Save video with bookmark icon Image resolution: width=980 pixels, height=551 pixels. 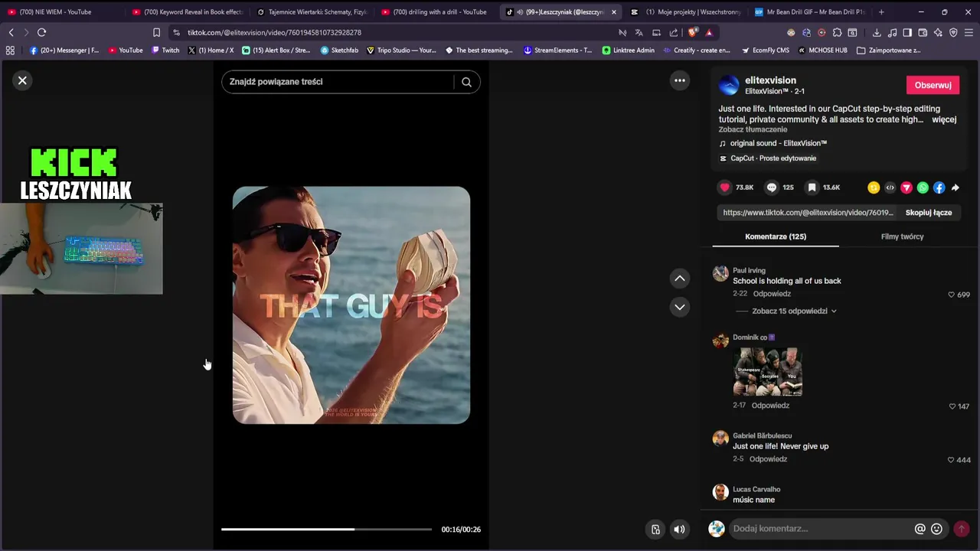(x=812, y=187)
